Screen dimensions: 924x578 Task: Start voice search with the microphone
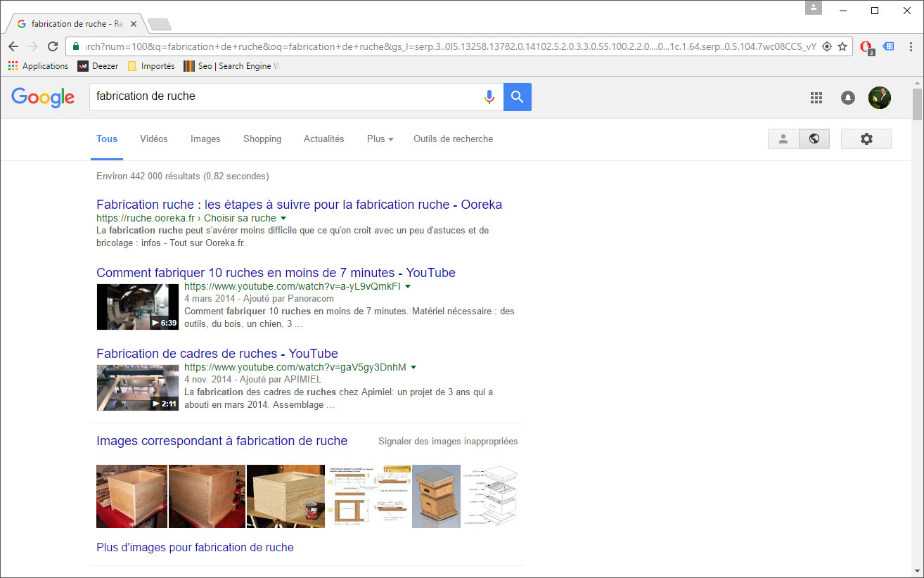tap(489, 97)
